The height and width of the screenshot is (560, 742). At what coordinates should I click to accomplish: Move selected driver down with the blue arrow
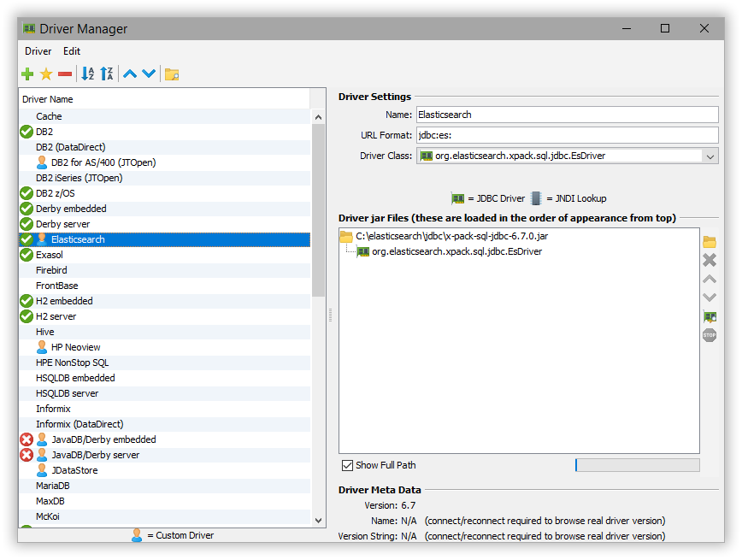point(146,74)
